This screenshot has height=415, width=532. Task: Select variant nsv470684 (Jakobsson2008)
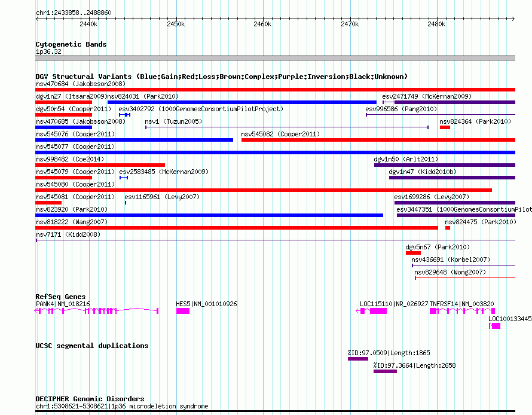(81, 84)
